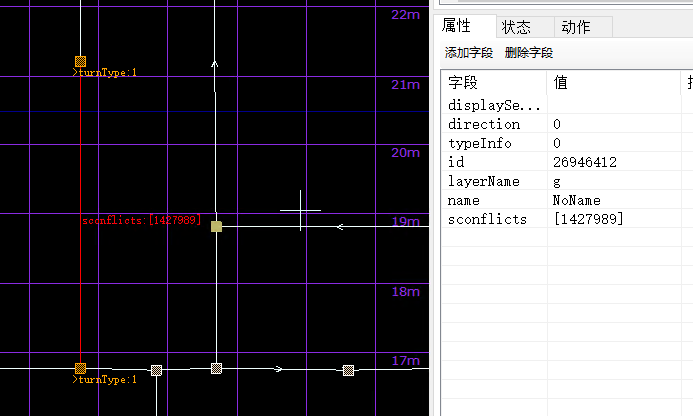Select the hatched node above the bottom turnType:1 label
The width and height of the screenshot is (693, 416).
80,368
